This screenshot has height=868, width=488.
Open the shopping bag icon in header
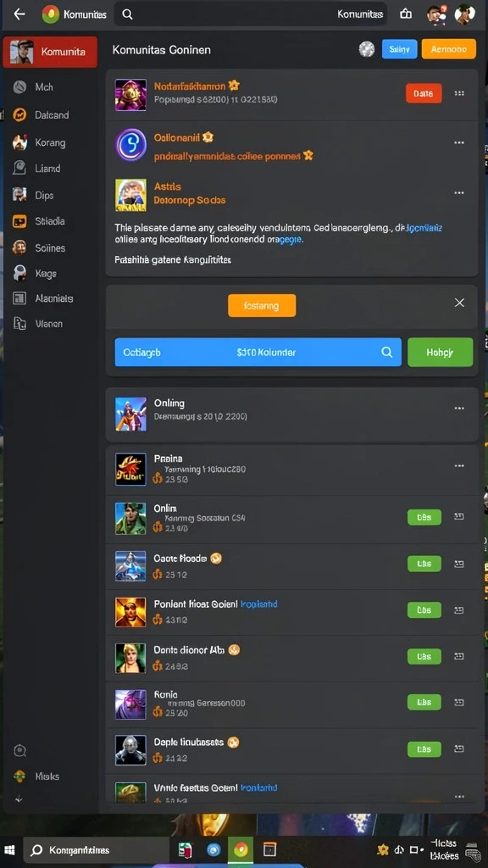406,14
